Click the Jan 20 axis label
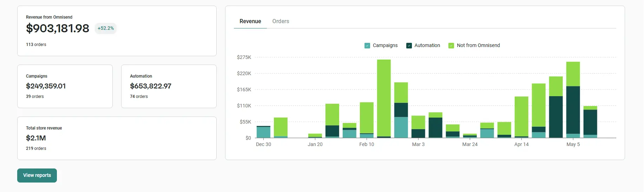This screenshot has height=192, width=644. click(x=315, y=144)
